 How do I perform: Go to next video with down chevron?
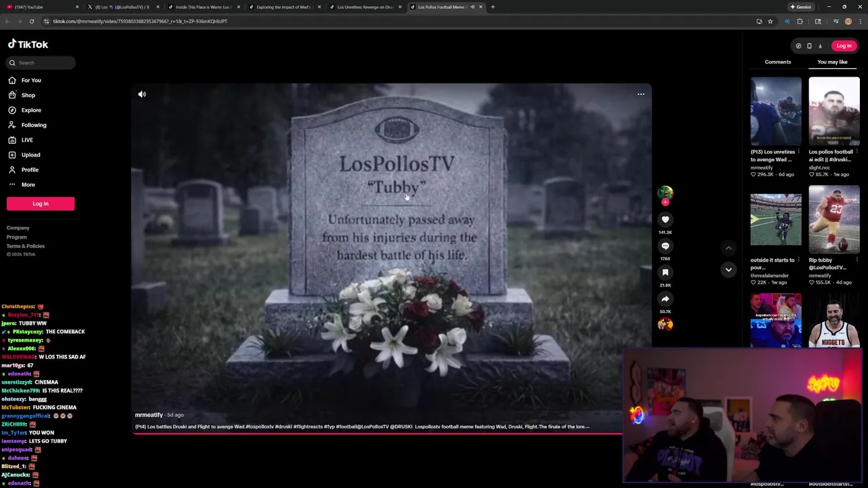pos(728,269)
